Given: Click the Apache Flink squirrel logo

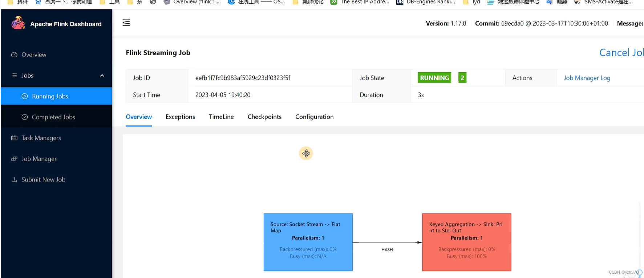Looking at the screenshot, I should 18,23.
